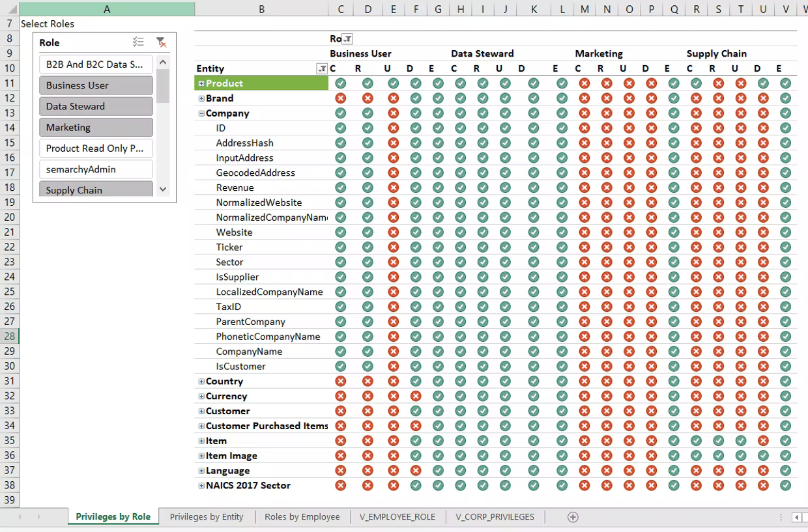Open the Privileges by Entity sheet tab
This screenshot has height=532, width=808.
click(207, 517)
